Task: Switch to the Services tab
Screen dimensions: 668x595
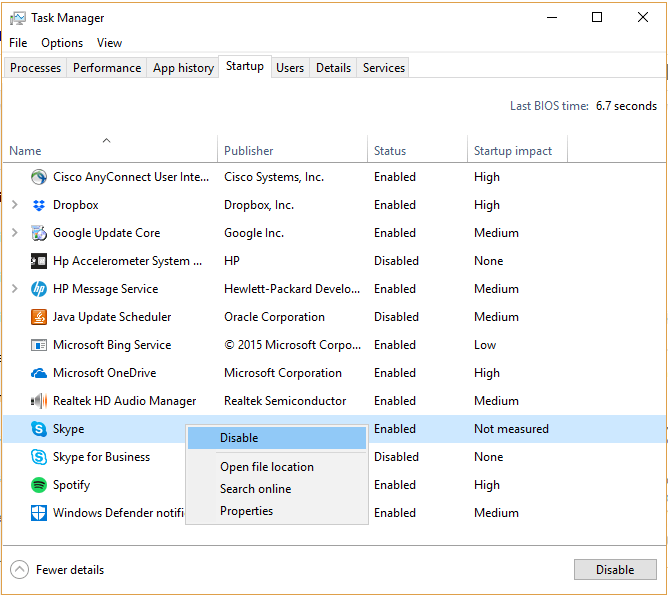Action: [x=383, y=68]
